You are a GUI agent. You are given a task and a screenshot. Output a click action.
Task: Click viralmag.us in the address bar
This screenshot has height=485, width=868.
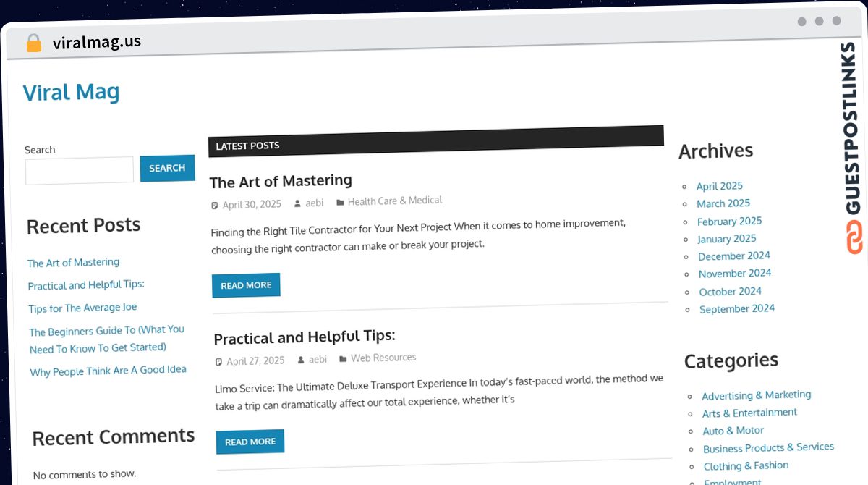click(97, 42)
